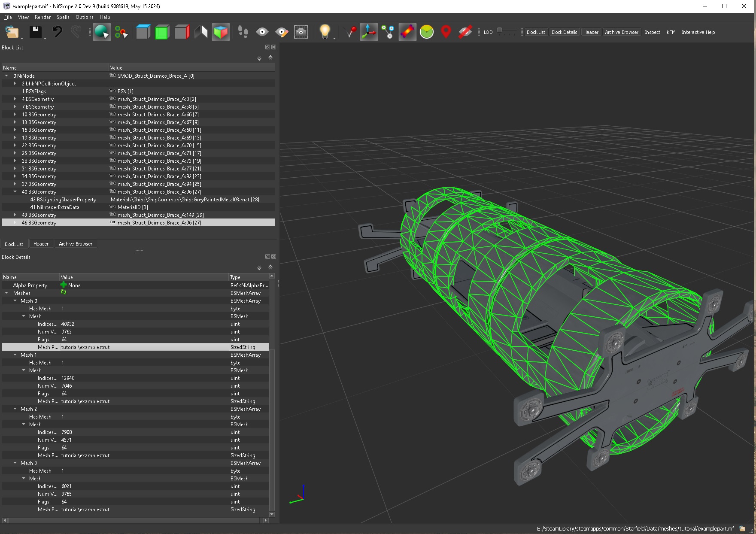Image resolution: width=756 pixels, height=534 pixels.
Task: Click Interactive Help in toolbar
Action: tap(698, 32)
